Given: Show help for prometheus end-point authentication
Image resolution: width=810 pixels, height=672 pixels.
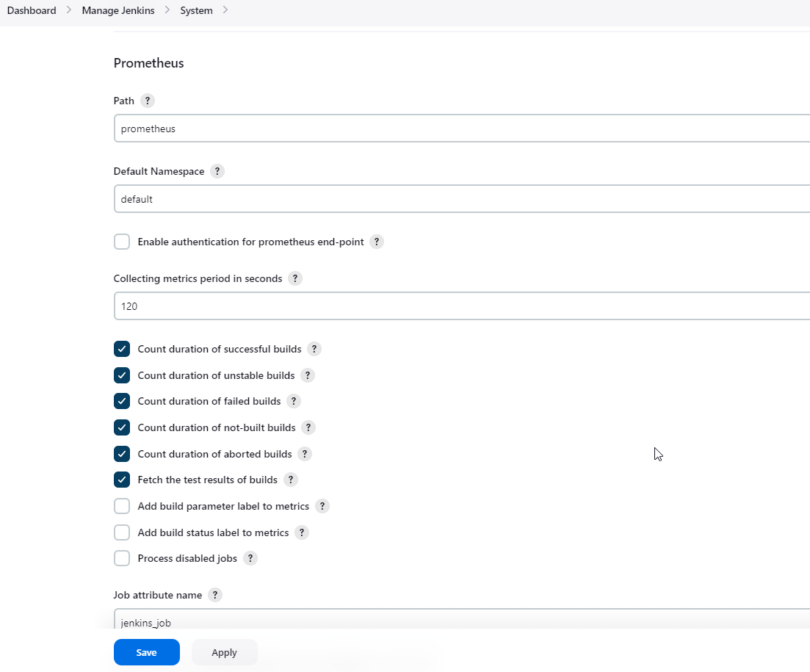Looking at the screenshot, I should 377,242.
